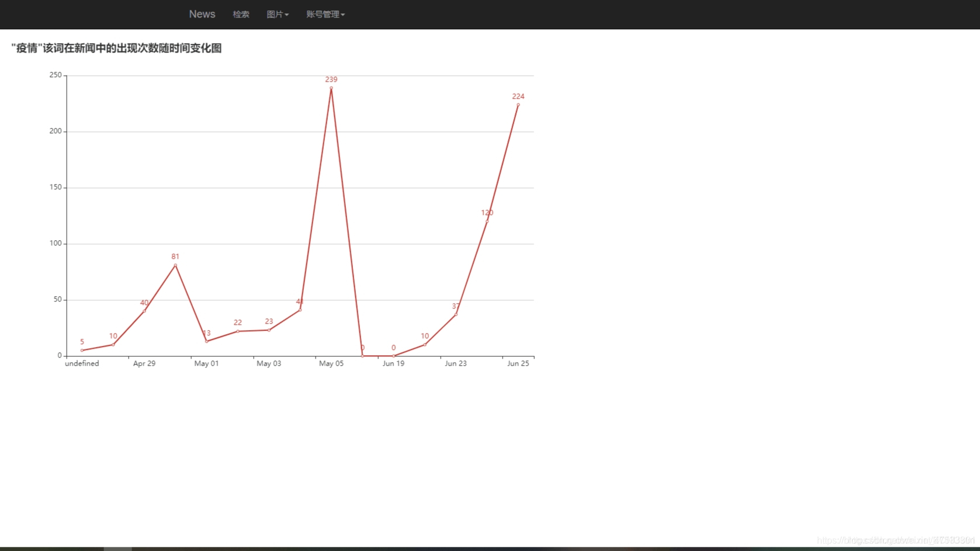980x551 pixels.
Task: Click the data point labeled 81
Action: coord(175,265)
